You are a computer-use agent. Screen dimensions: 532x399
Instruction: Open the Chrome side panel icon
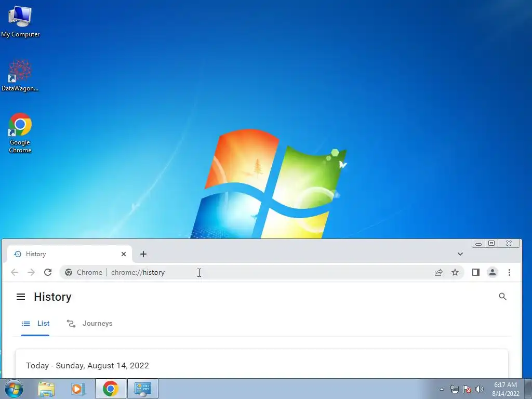pos(476,272)
